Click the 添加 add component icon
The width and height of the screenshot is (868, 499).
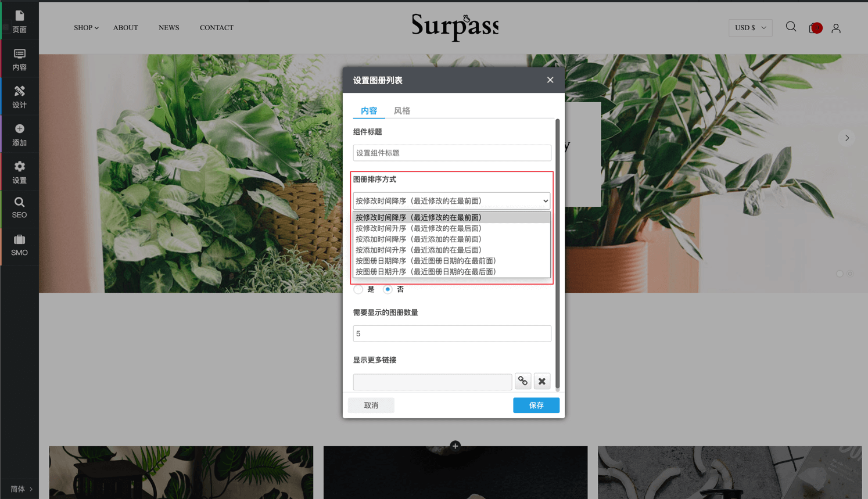point(19,134)
